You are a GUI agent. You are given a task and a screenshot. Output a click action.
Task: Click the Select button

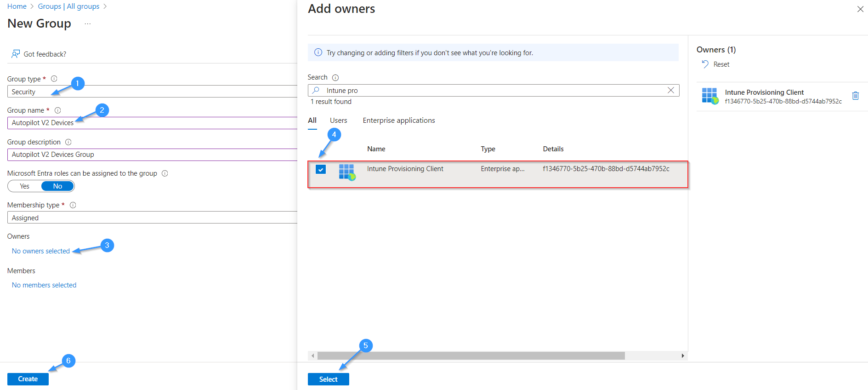pos(329,379)
